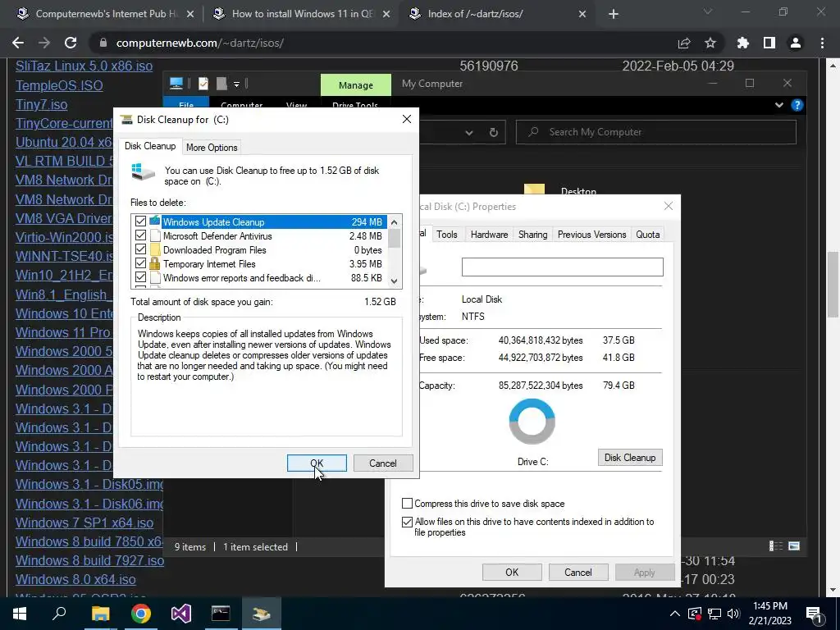Expand Explorer address history dropdown

pos(468,132)
